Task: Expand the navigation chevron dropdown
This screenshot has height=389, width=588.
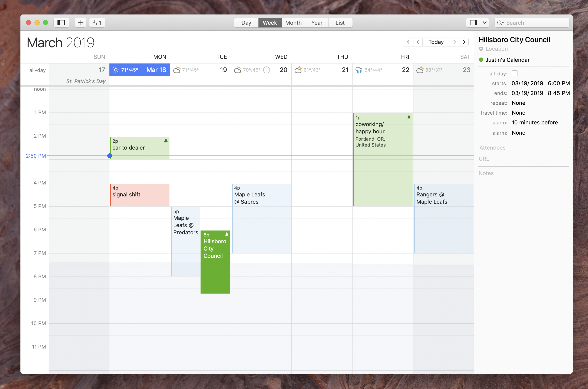Action: tap(484, 22)
